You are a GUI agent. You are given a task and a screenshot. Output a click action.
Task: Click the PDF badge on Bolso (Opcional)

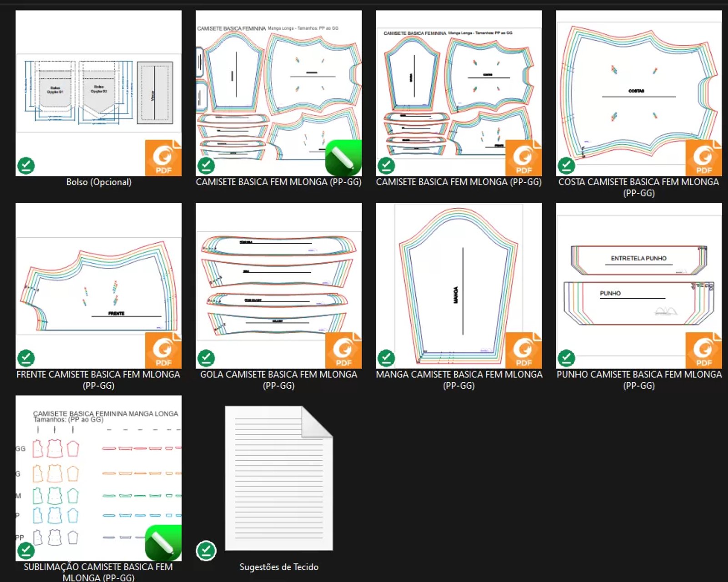pyautogui.click(x=163, y=158)
